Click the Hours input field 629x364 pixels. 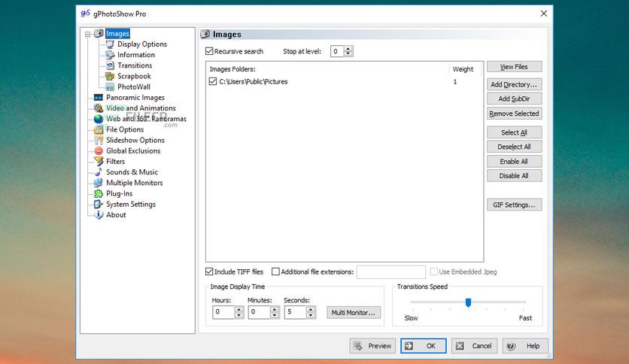(224, 312)
